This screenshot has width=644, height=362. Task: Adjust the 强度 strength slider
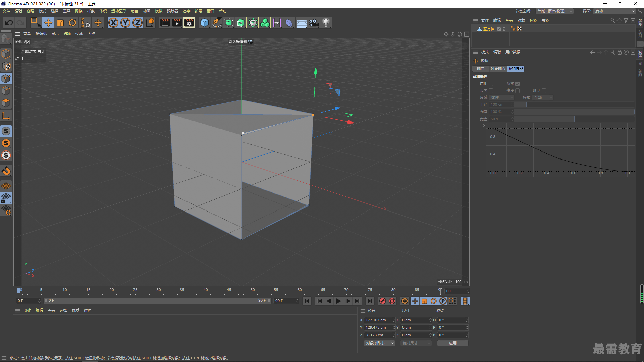(x=574, y=112)
